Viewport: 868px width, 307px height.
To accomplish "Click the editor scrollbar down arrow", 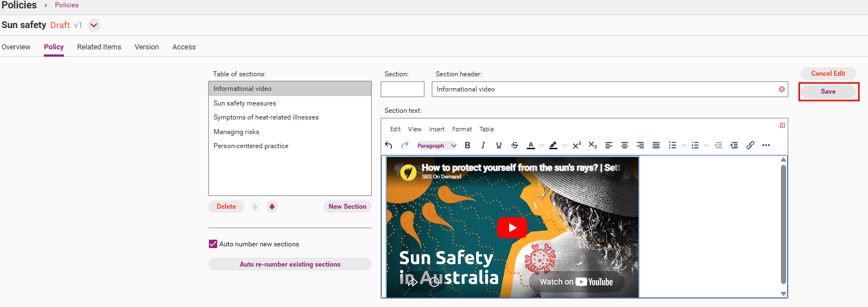I will [784, 294].
